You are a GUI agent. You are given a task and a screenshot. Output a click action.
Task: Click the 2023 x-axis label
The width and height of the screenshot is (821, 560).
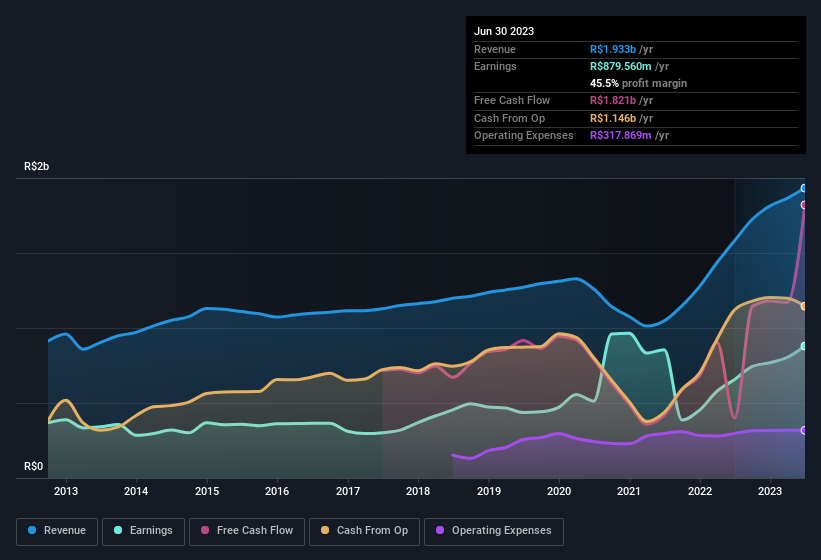[x=770, y=491]
